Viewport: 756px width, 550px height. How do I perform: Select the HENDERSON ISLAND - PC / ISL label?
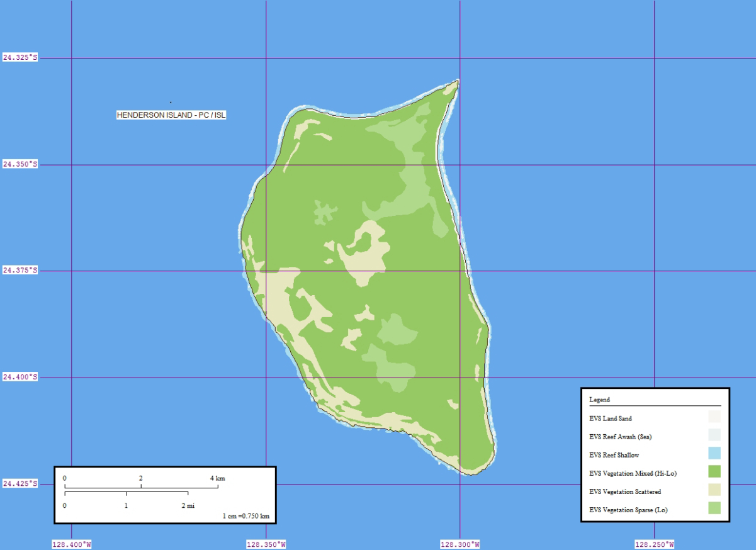(171, 115)
